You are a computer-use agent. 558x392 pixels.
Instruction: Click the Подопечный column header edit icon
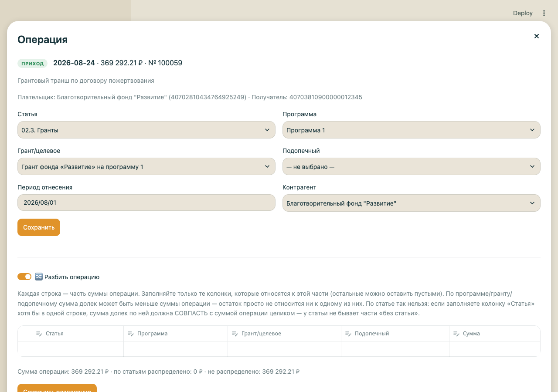point(348,334)
